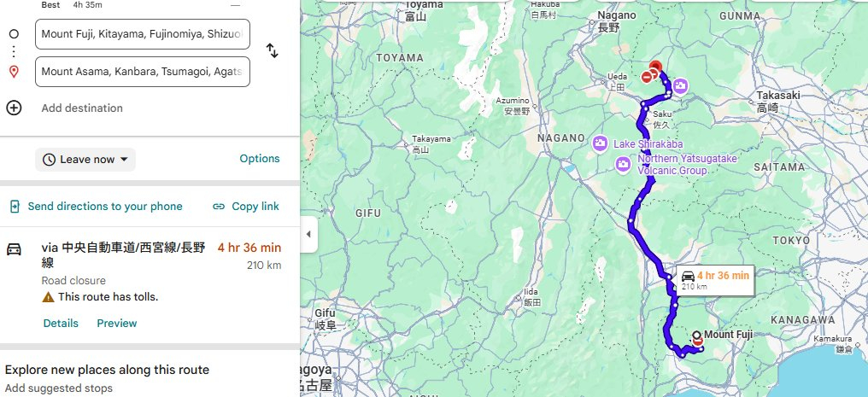Click the Lake Shirakaba camera marker
The height and width of the screenshot is (397, 868).
(x=601, y=143)
